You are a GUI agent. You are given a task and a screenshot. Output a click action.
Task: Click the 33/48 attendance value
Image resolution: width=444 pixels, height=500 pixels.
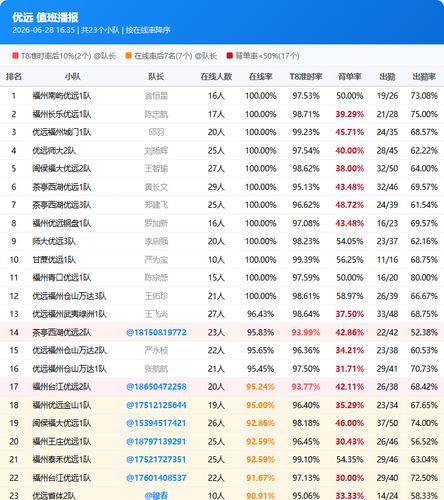(387, 314)
